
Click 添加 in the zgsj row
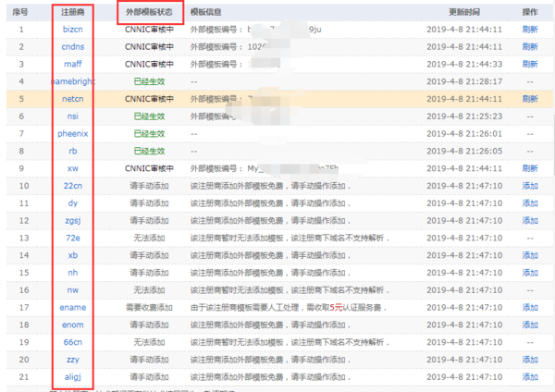[530, 220]
